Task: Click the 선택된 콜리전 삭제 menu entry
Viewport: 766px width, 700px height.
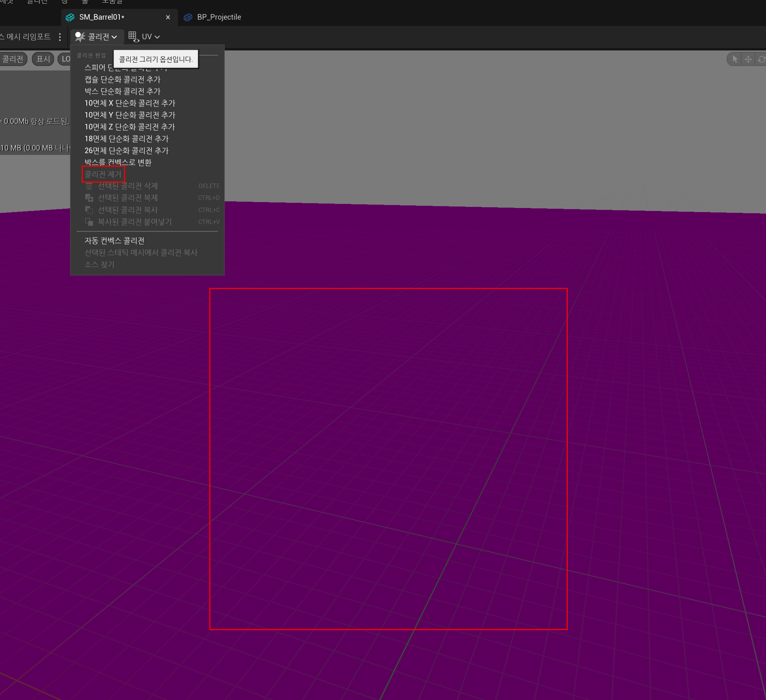Action: click(128, 186)
